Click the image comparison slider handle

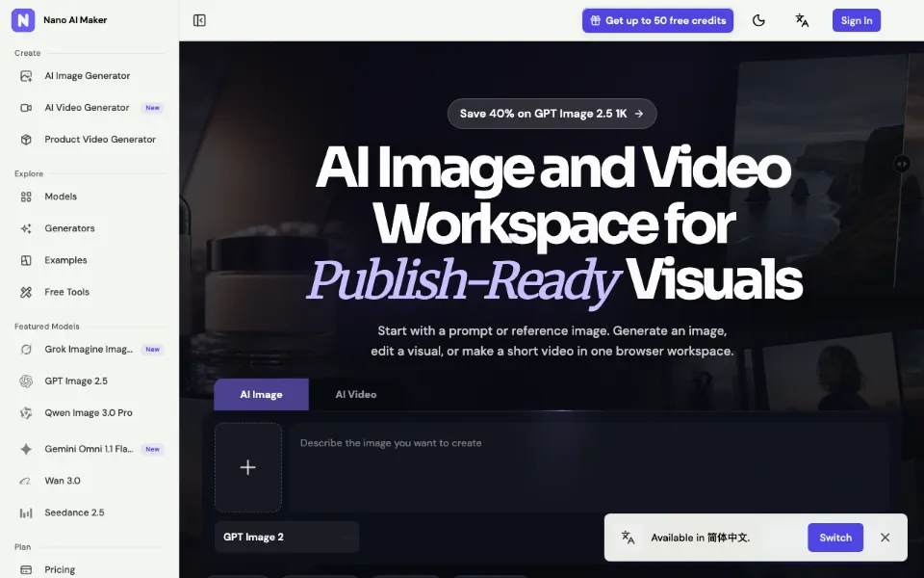[902, 164]
